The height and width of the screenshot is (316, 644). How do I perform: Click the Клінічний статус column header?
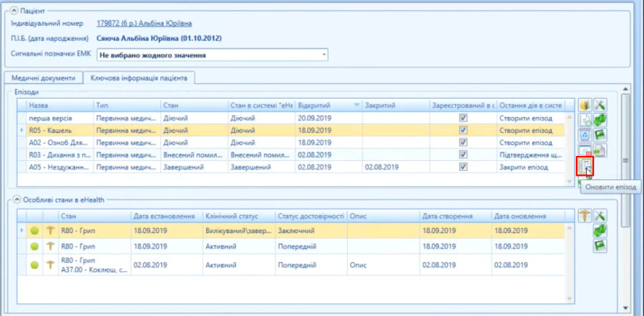238,216
